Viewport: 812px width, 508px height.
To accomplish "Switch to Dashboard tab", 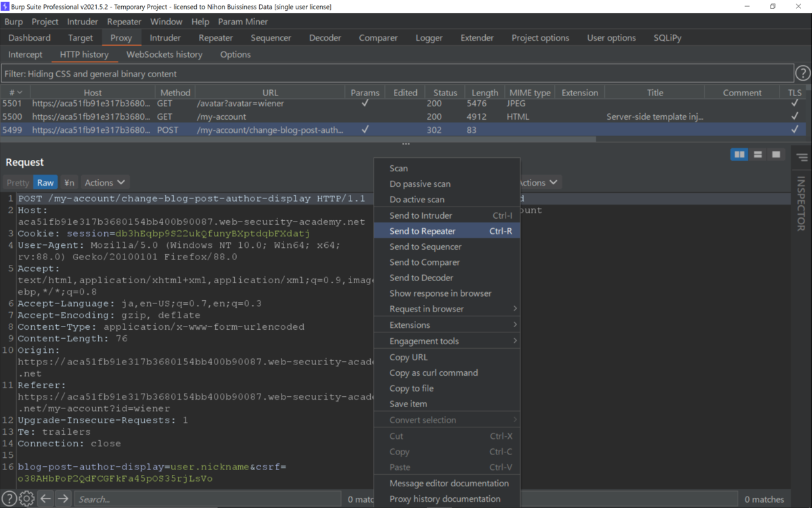I will click(x=30, y=38).
